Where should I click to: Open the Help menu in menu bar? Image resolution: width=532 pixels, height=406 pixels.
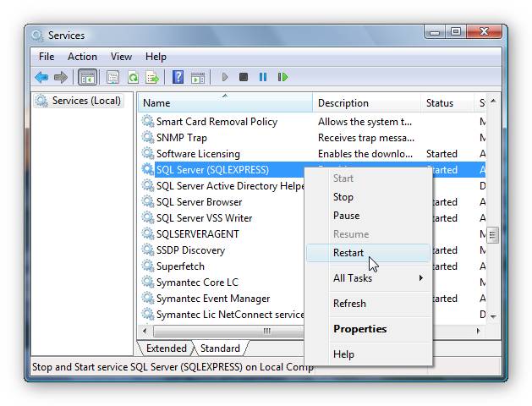pos(156,57)
